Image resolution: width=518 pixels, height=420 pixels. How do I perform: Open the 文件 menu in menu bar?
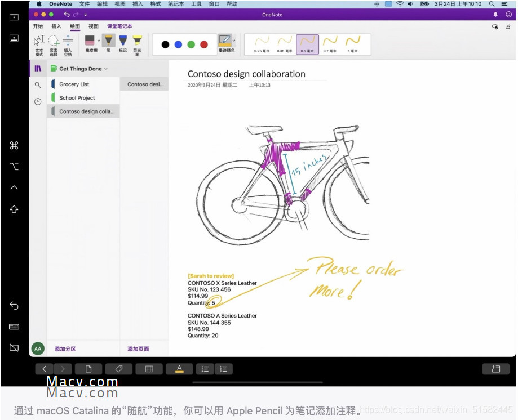[x=85, y=4]
